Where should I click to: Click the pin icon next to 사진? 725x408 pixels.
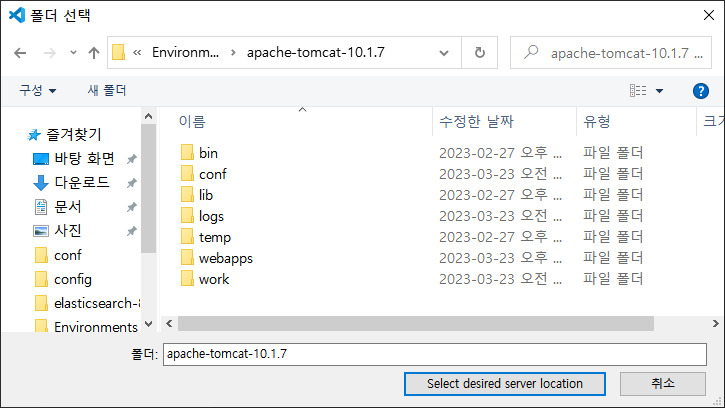click(132, 231)
